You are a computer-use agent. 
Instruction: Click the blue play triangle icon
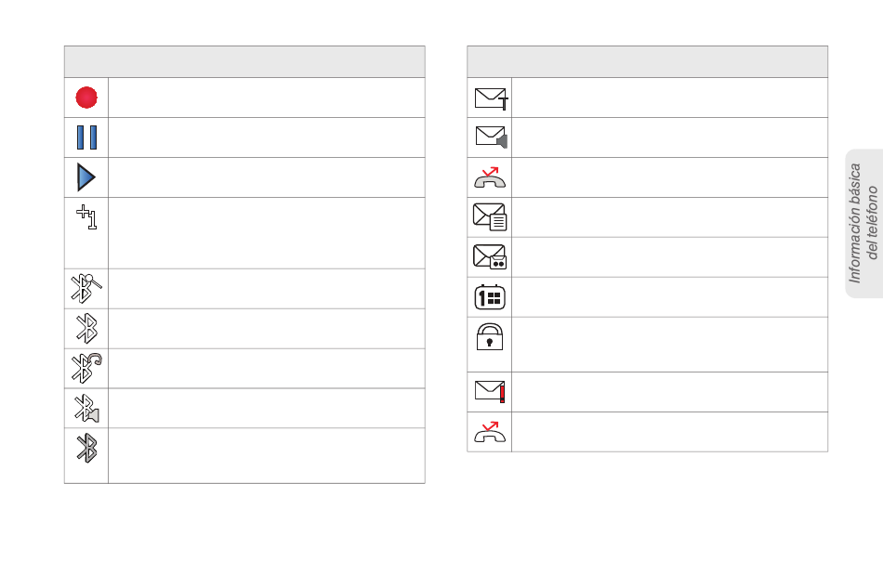[x=86, y=177]
